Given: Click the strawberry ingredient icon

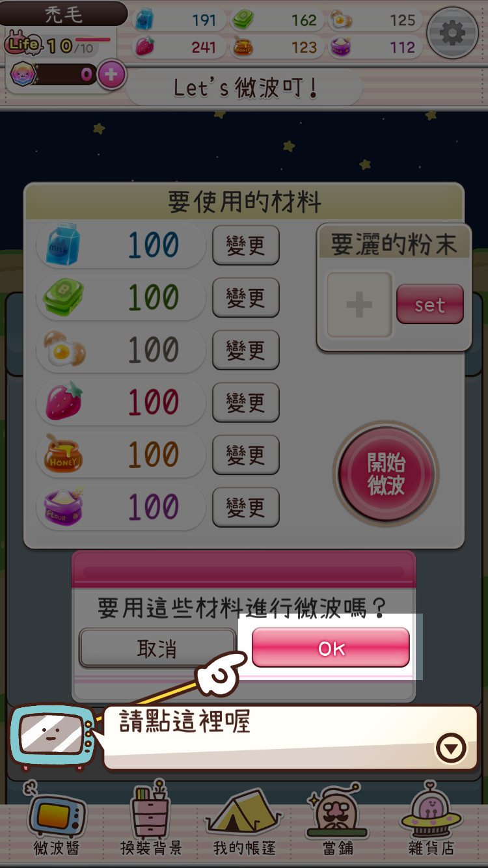Looking at the screenshot, I should click(64, 401).
